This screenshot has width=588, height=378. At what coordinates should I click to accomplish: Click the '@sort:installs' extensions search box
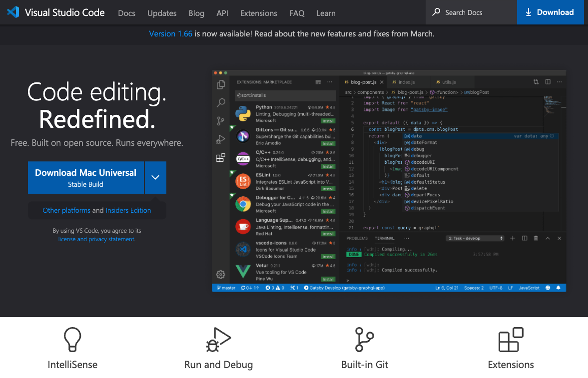pos(285,95)
